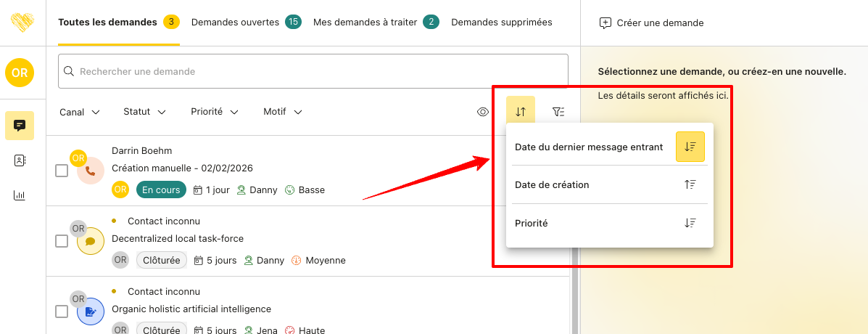
Task: Select checkbox for Decentralized local task-force
Action: 62,241
